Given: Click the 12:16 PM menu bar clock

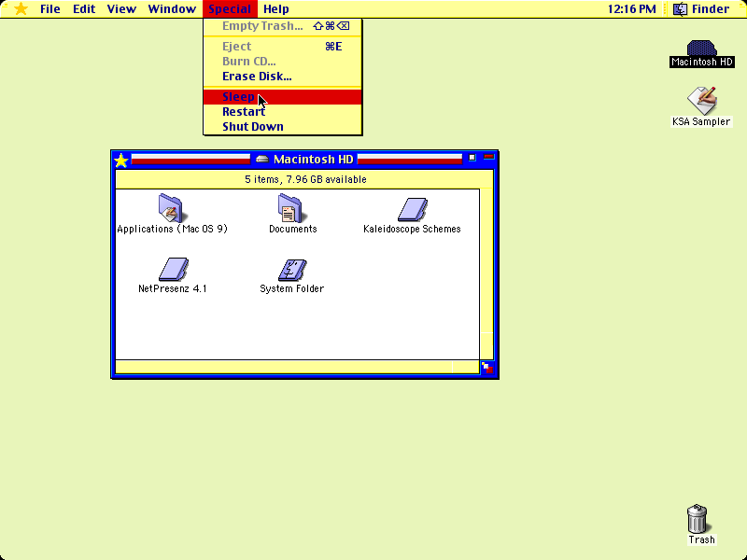Looking at the screenshot, I should pyautogui.click(x=632, y=9).
